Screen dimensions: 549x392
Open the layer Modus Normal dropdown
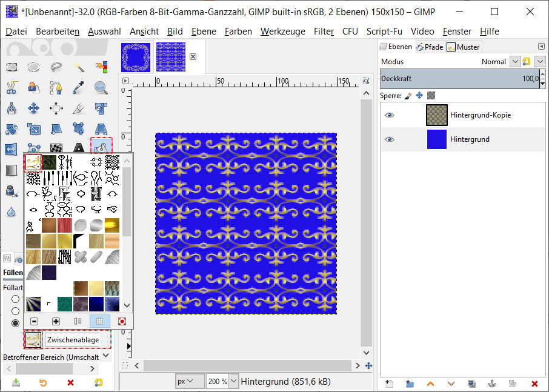coord(514,62)
